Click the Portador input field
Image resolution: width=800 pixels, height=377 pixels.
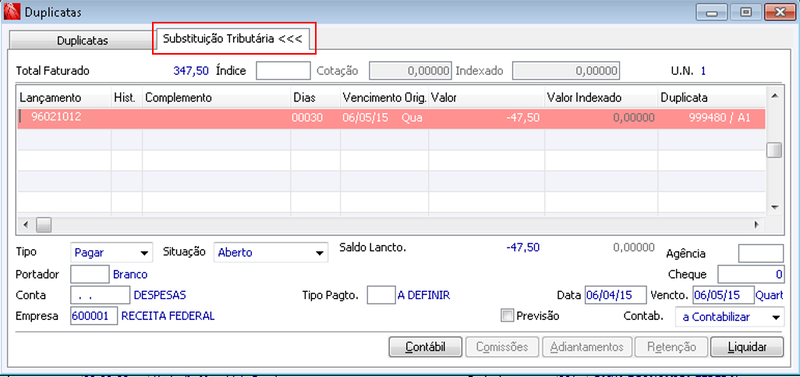tap(90, 274)
